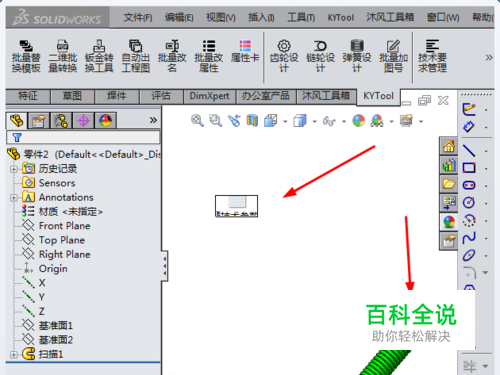Switch to the 评估 (Evaluate) tab
The height and width of the screenshot is (375, 500).
(161, 96)
